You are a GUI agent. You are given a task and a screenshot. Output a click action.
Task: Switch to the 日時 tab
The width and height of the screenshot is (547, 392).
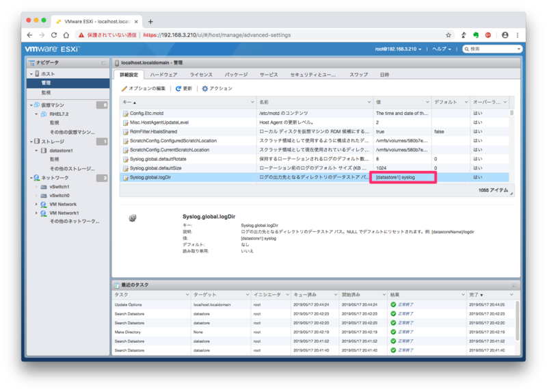[384, 75]
